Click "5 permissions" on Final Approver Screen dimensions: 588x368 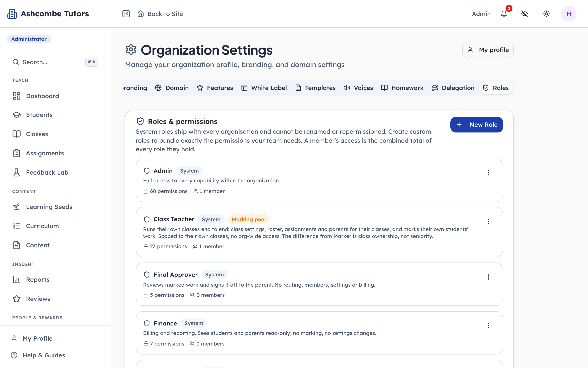click(x=167, y=295)
